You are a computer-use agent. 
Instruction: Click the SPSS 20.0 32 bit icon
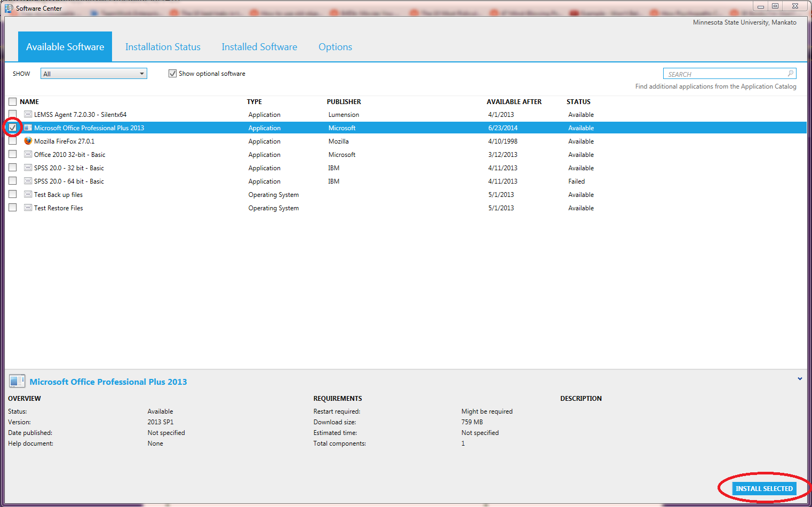tap(28, 168)
